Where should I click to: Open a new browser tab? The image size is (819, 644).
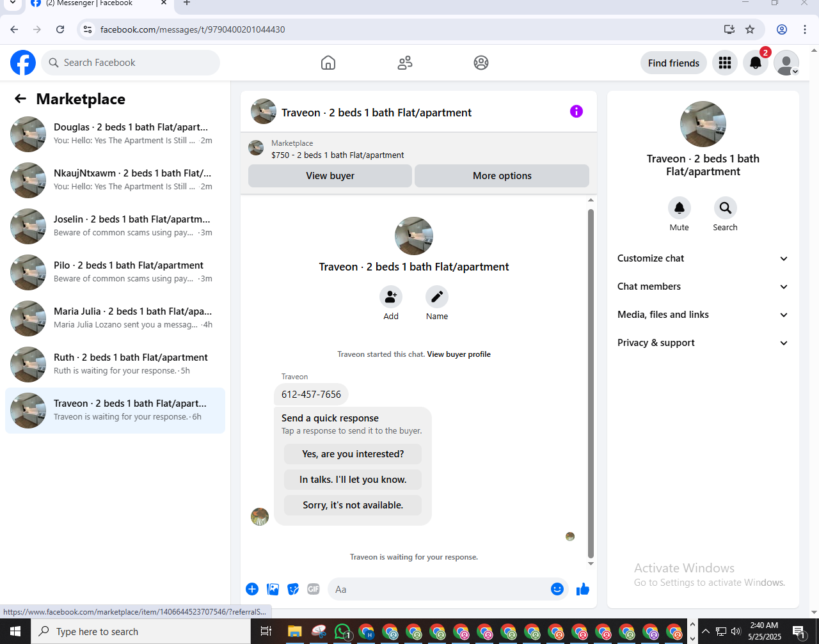(187, 3)
